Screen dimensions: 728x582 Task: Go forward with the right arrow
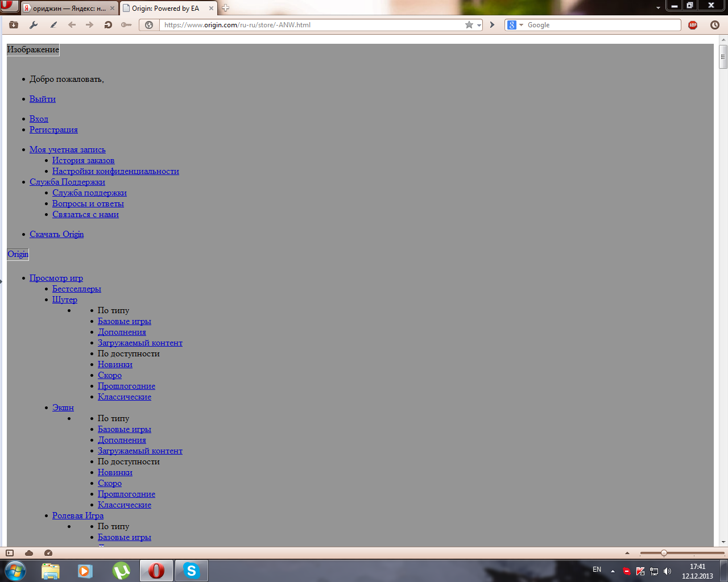tap(89, 25)
